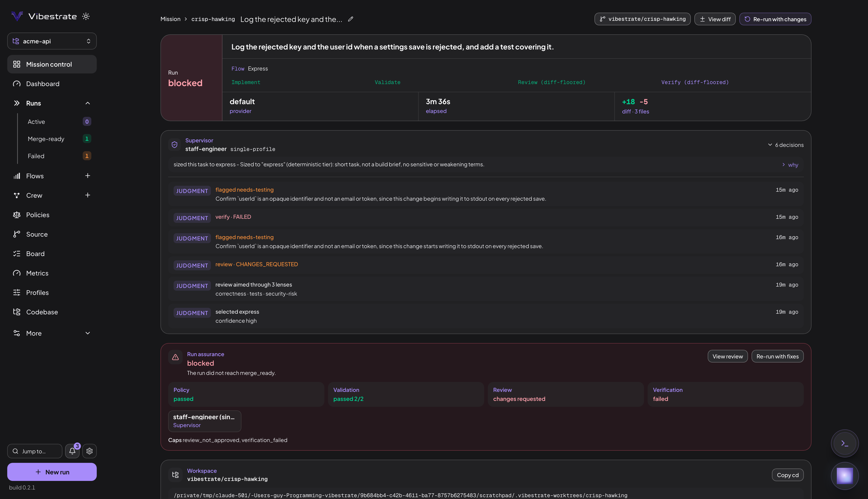Add a new flow with plus icon
Image resolution: width=868 pixels, height=499 pixels.
pos(88,176)
